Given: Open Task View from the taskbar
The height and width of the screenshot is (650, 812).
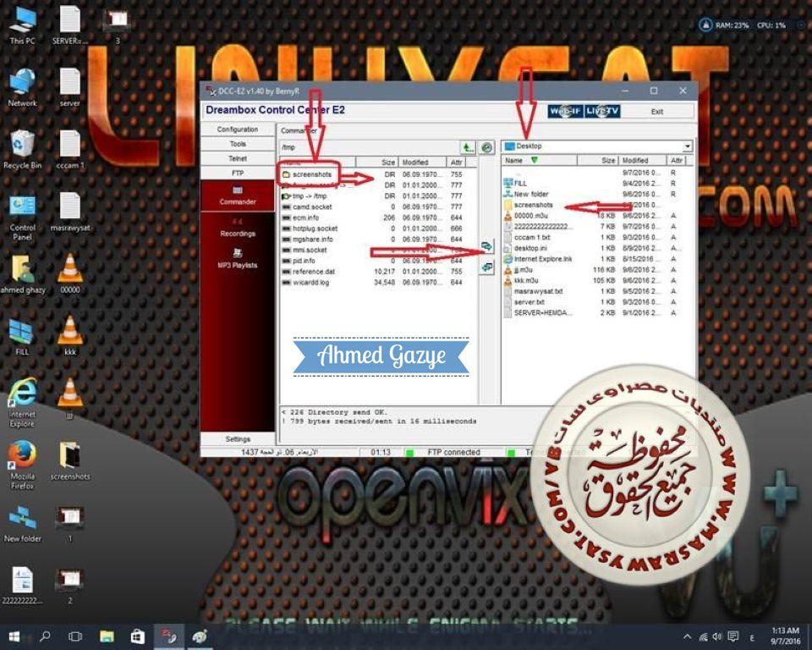Looking at the screenshot, I should point(75,636).
